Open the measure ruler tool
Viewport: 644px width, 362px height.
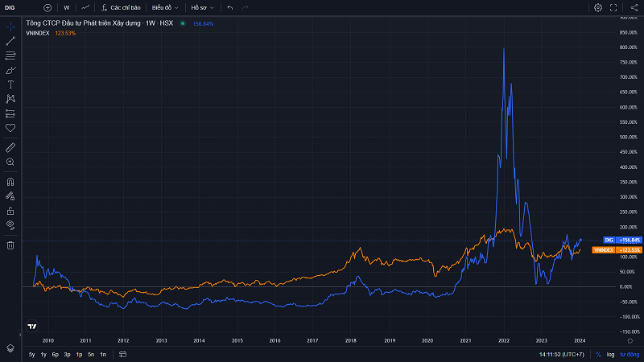click(10, 147)
